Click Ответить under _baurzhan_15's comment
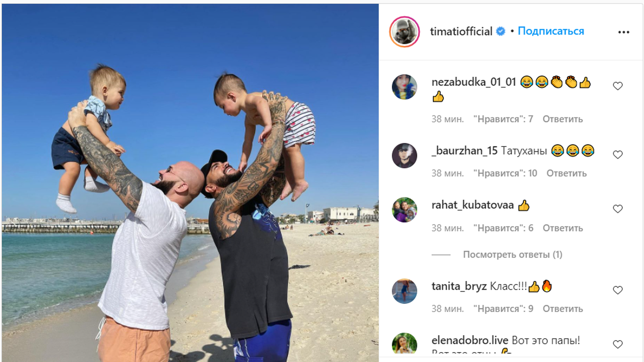Image resolution: width=644 pixels, height=362 pixels. pyautogui.click(x=566, y=173)
